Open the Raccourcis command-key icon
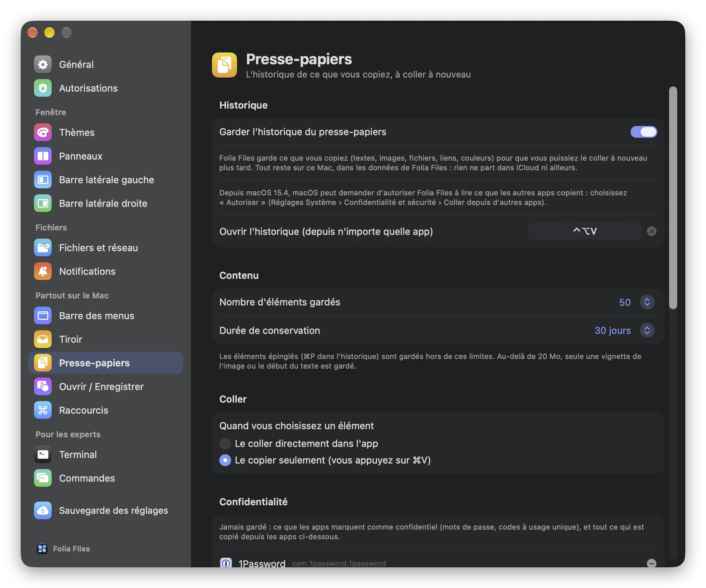 tap(43, 410)
